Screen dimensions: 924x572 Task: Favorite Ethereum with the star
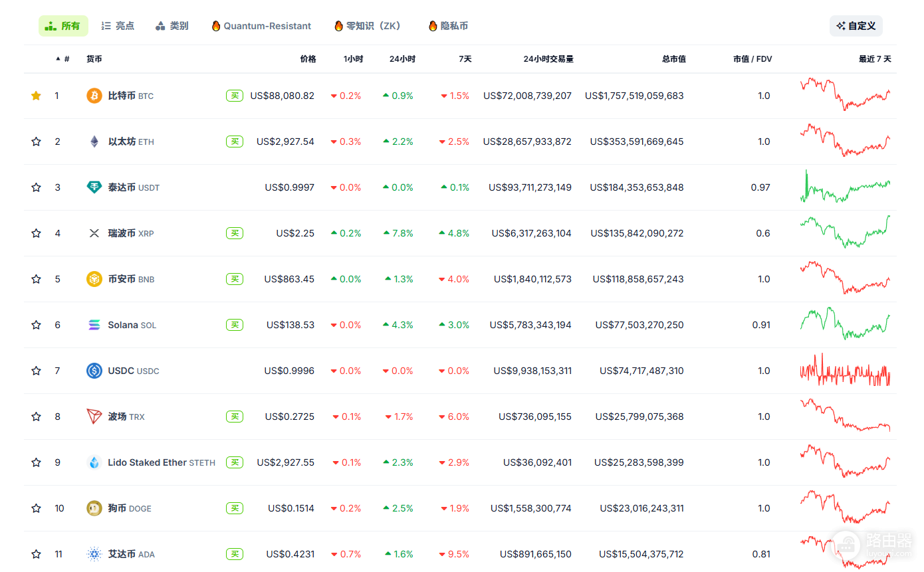[x=36, y=142]
